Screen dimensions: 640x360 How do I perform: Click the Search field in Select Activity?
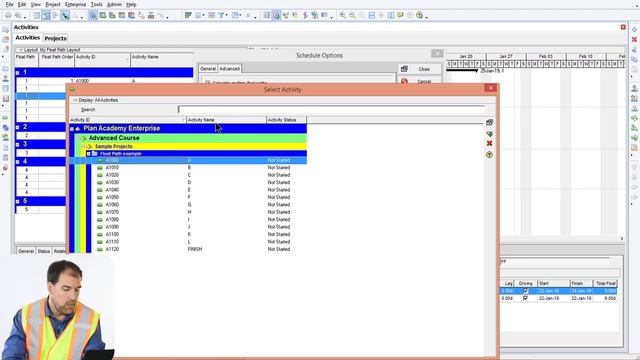pyautogui.click(x=331, y=109)
